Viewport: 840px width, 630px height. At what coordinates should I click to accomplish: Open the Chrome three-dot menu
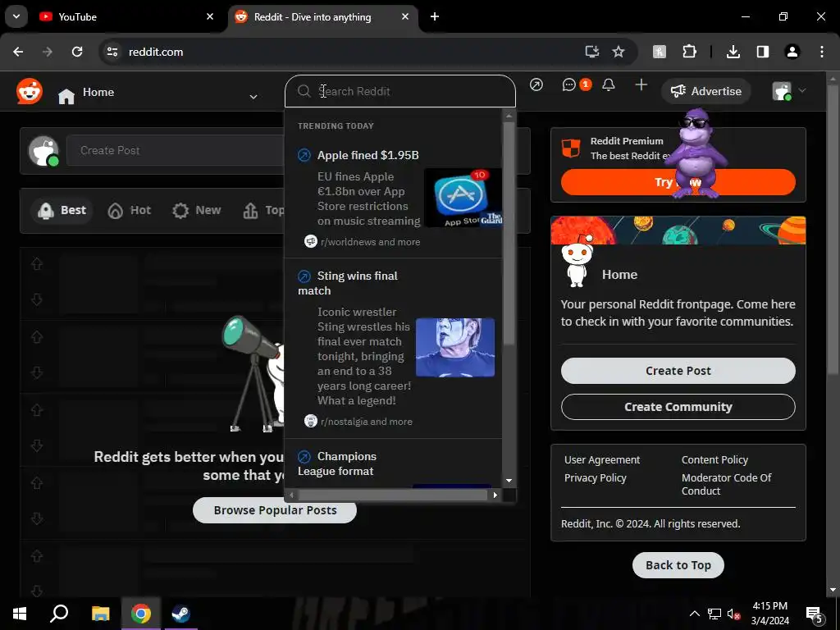pyautogui.click(x=822, y=52)
